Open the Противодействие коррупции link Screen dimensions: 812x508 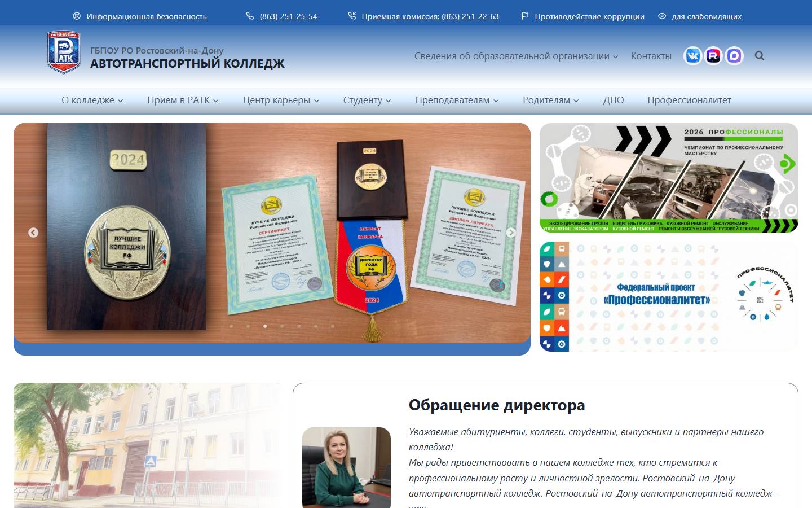coord(589,16)
